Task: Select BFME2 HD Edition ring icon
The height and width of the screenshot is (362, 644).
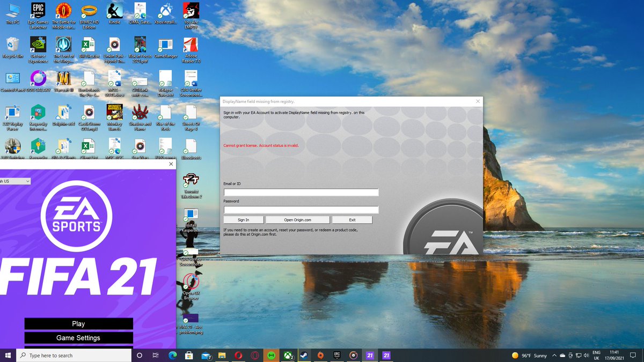Action: pos(89,16)
